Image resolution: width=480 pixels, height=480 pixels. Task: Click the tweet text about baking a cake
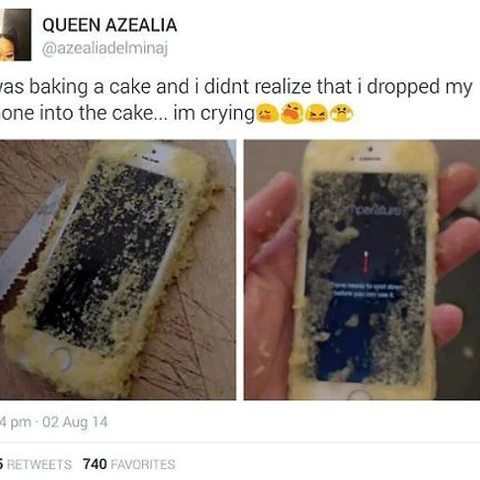pyautogui.click(x=236, y=100)
